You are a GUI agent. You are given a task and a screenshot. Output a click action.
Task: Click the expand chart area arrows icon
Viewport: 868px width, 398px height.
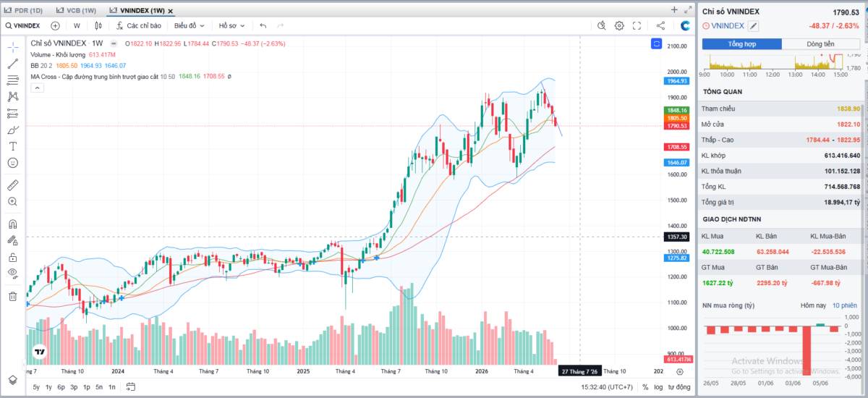tap(688, 10)
